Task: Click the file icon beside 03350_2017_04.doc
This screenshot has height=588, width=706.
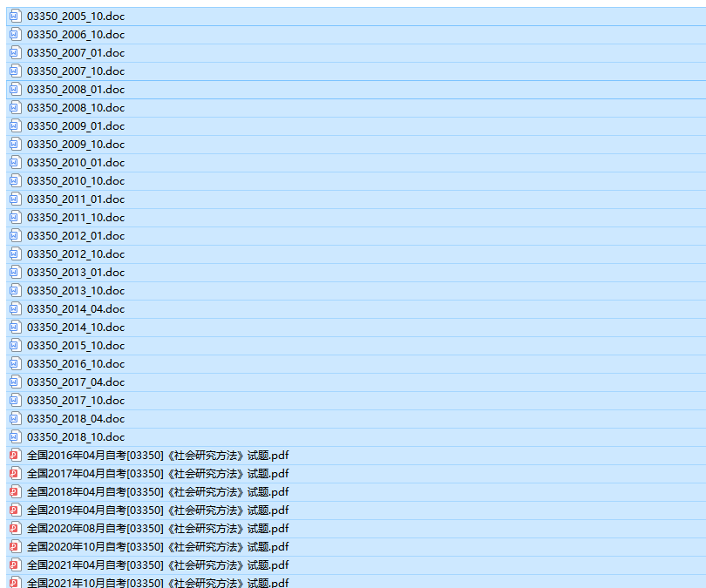Action: tap(16, 382)
